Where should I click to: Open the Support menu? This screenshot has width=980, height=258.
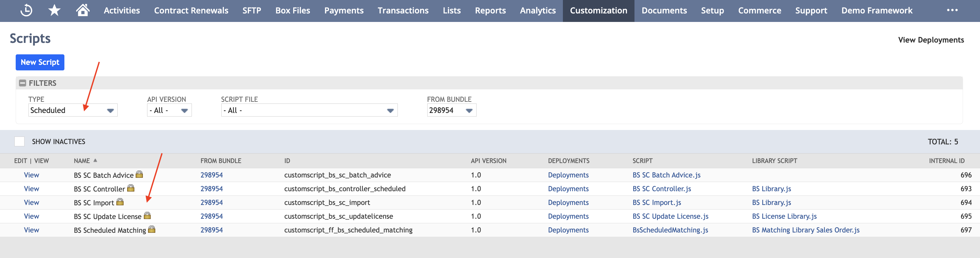pyautogui.click(x=811, y=11)
